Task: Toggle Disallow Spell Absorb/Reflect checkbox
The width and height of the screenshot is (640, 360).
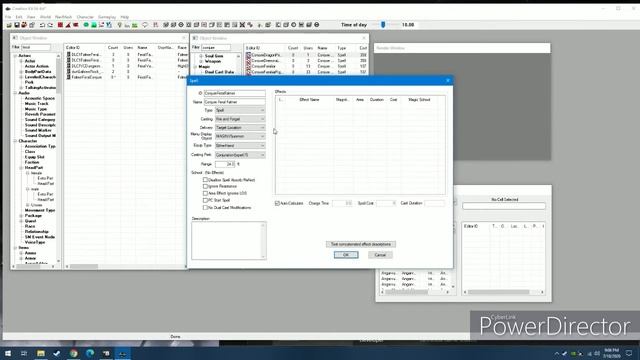Action: click(x=205, y=180)
